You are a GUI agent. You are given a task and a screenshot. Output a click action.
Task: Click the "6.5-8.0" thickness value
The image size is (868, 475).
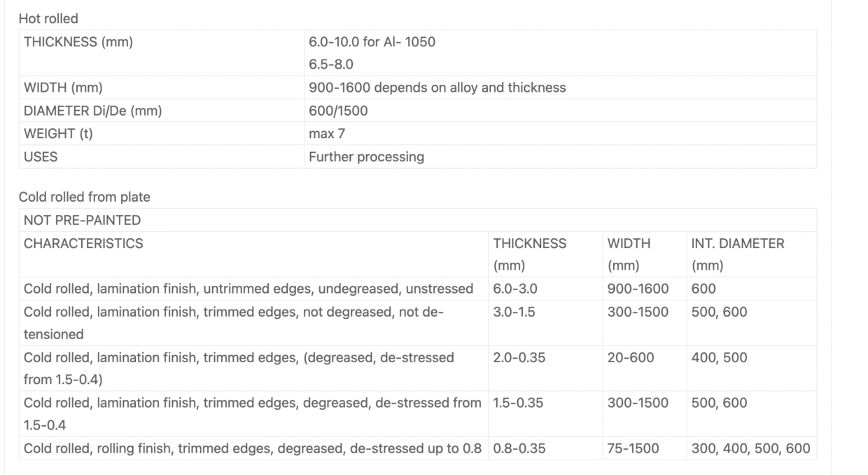[x=331, y=64]
